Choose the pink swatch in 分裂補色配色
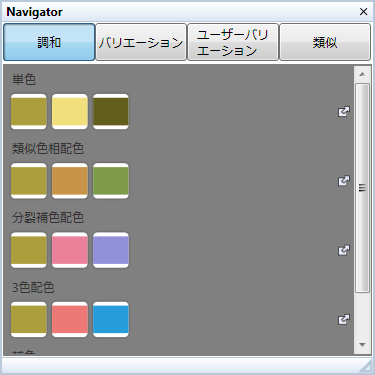The height and width of the screenshot is (375, 375). (x=70, y=250)
